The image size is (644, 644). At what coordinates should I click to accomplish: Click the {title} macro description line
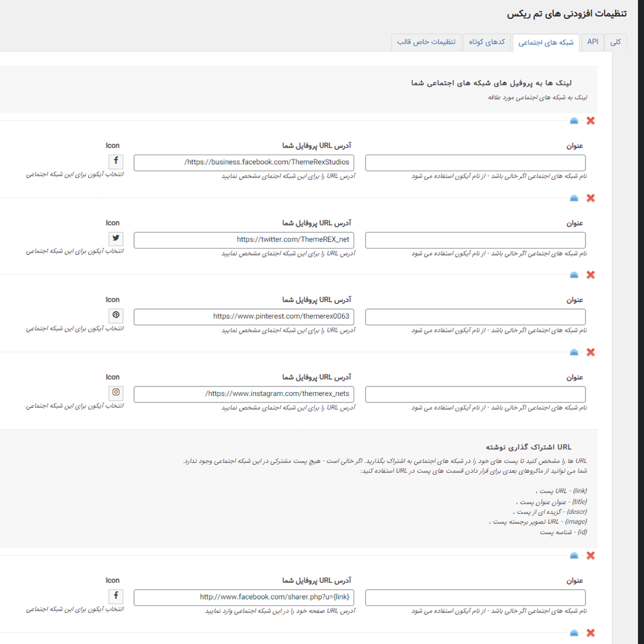(x=552, y=502)
